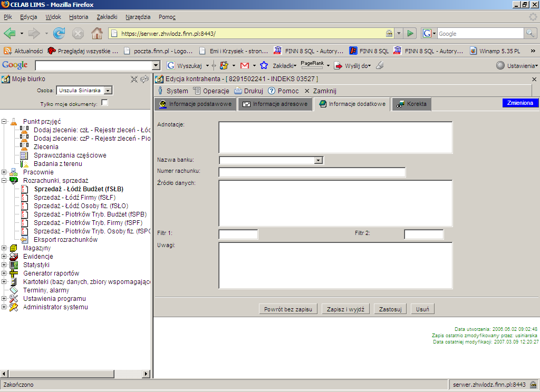This screenshot has width=540, height=392.
Task: Click the Usuń button
Action: point(422,309)
